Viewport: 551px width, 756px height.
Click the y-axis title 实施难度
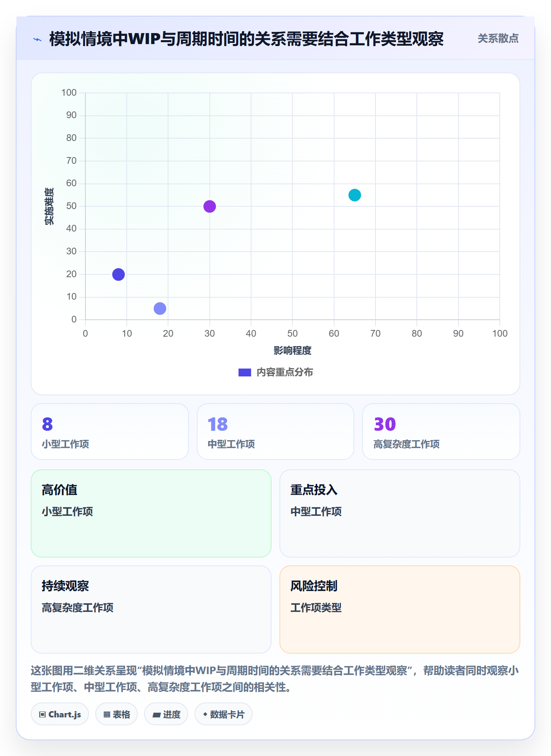[49, 206]
